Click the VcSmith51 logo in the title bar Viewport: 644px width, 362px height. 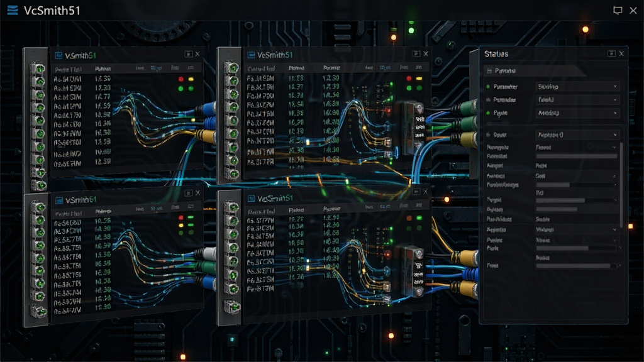pyautogui.click(x=13, y=10)
